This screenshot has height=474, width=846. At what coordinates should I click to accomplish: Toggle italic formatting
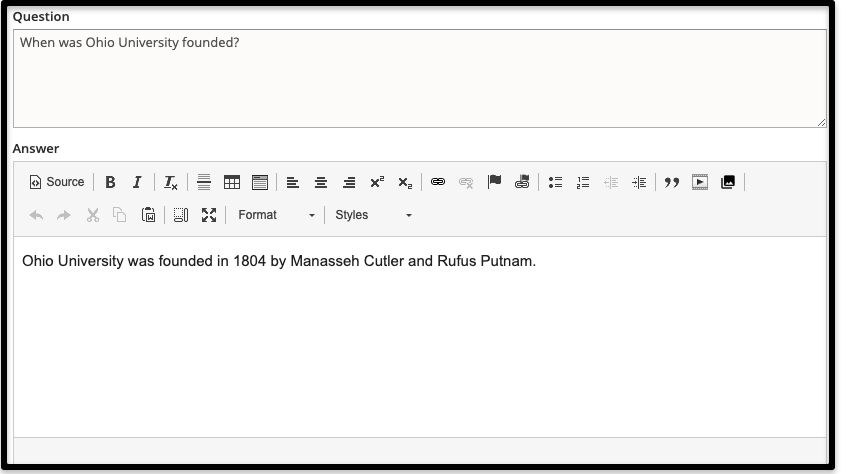point(137,182)
